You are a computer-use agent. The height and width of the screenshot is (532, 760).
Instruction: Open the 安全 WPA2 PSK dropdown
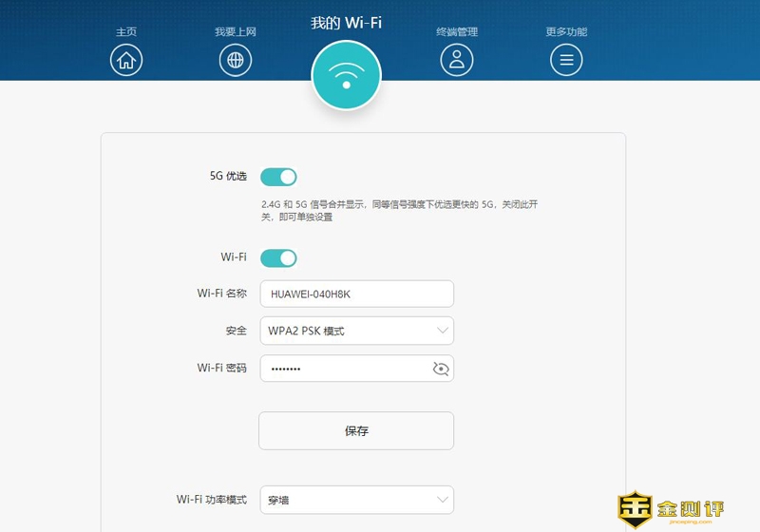[356, 331]
